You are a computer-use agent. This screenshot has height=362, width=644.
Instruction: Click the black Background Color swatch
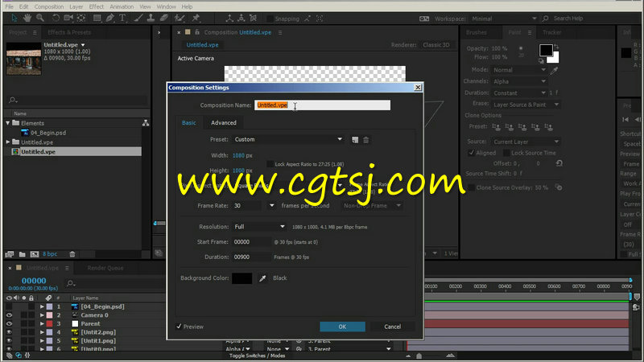[x=242, y=278]
